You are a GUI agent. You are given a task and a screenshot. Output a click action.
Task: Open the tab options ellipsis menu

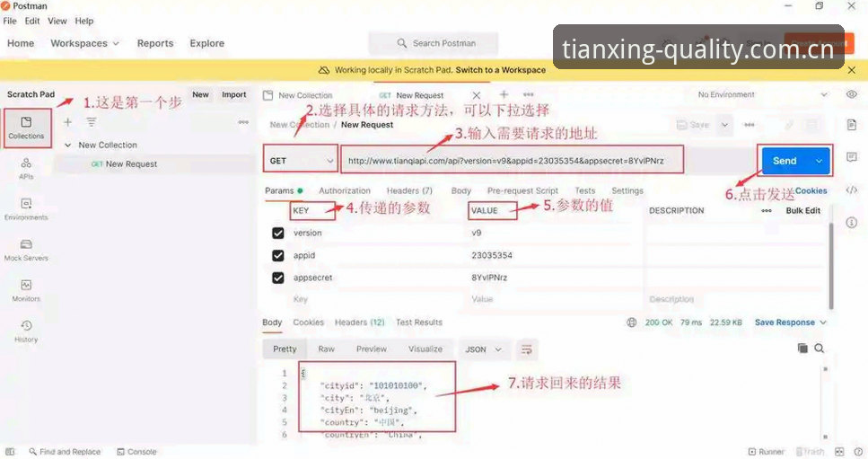pyautogui.click(x=529, y=94)
